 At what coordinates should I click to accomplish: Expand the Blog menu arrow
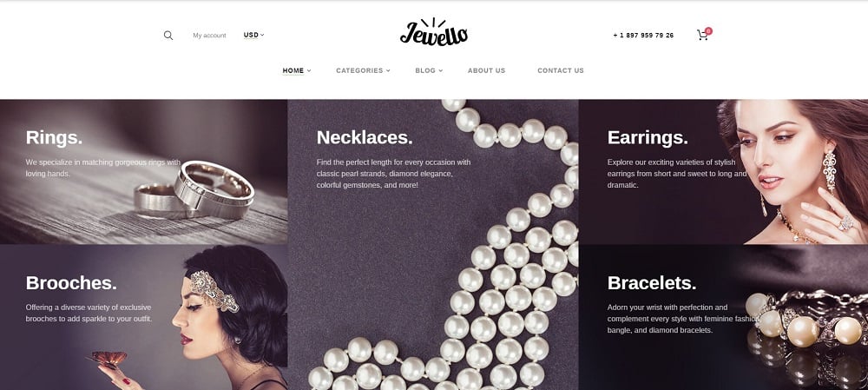[441, 71]
